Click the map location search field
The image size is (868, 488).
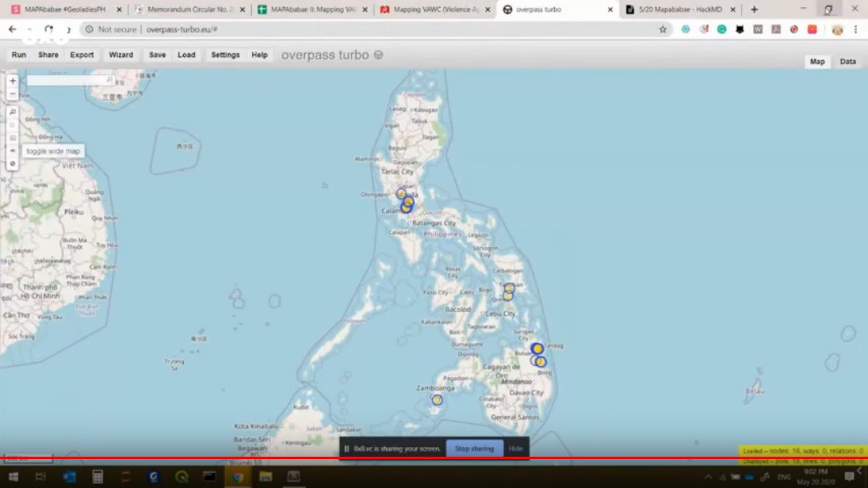pos(71,81)
